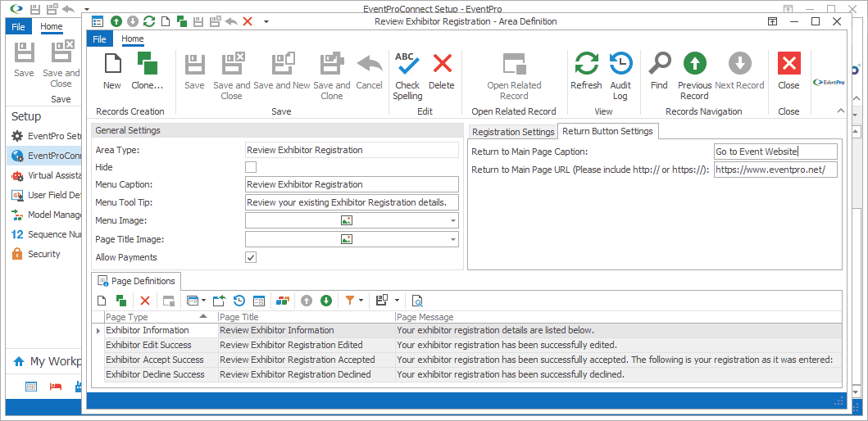Click green move-down arrow in grid toolbar

point(326,301)
